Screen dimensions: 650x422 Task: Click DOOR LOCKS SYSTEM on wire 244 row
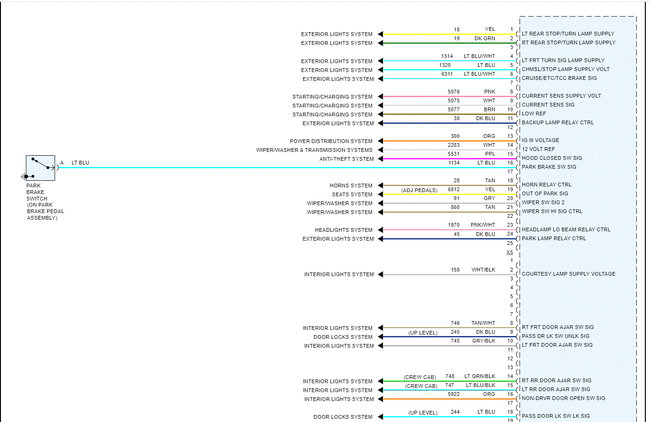[343, 417]
